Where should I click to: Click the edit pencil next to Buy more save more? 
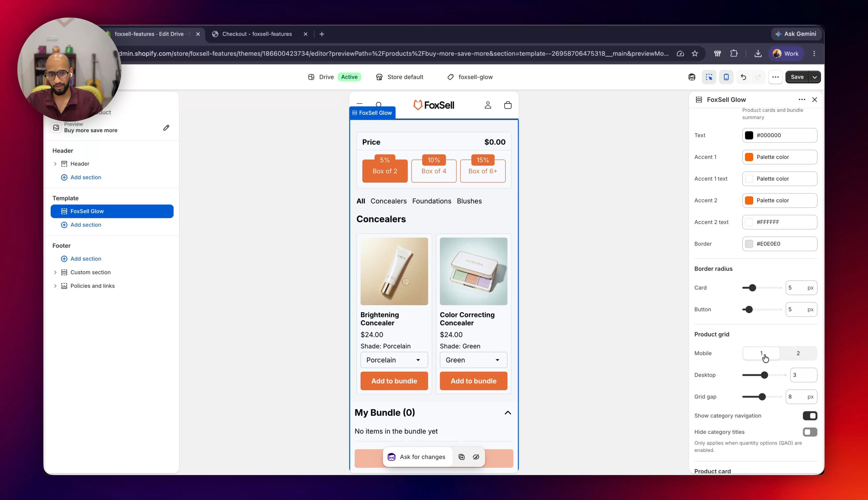click(x=166, y=128)
